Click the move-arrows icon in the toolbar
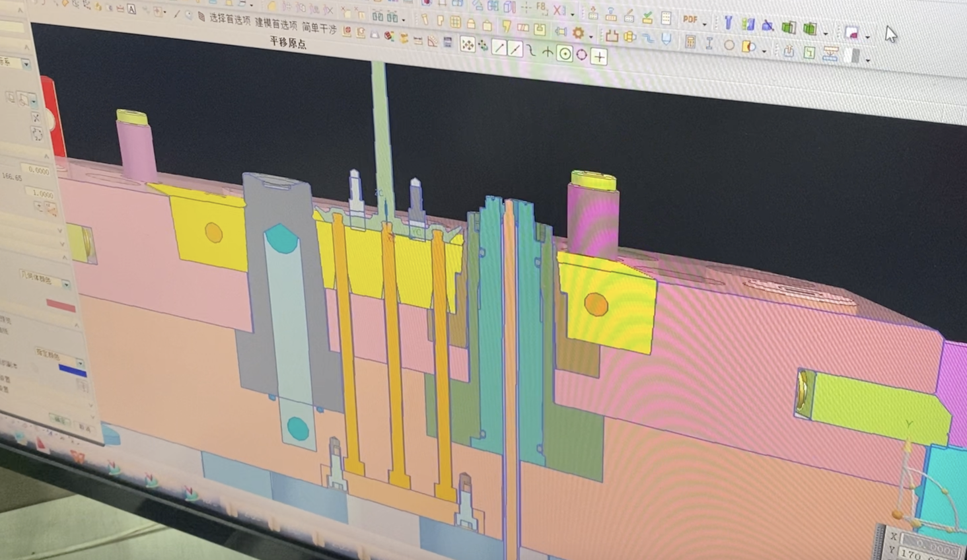 pos(484,46)
